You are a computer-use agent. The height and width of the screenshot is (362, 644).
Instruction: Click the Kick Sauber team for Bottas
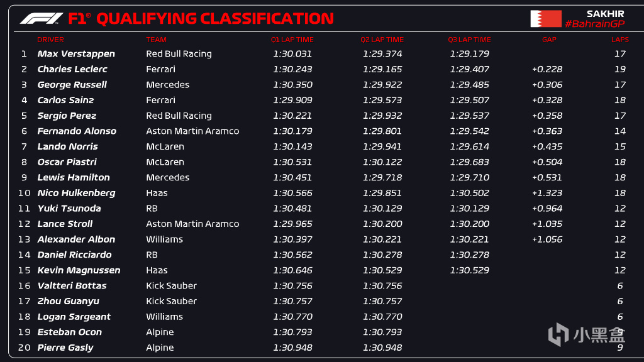tap(171, 286)
